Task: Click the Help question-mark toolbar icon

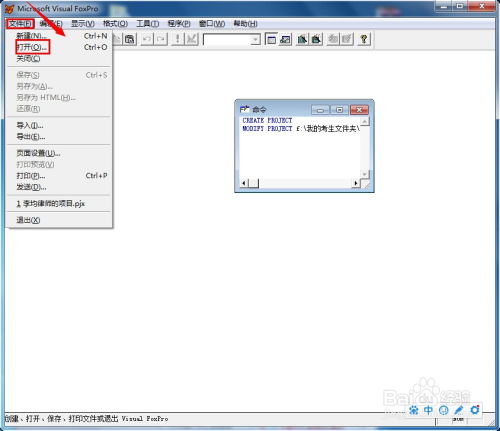Action: [x=364, y=39]
